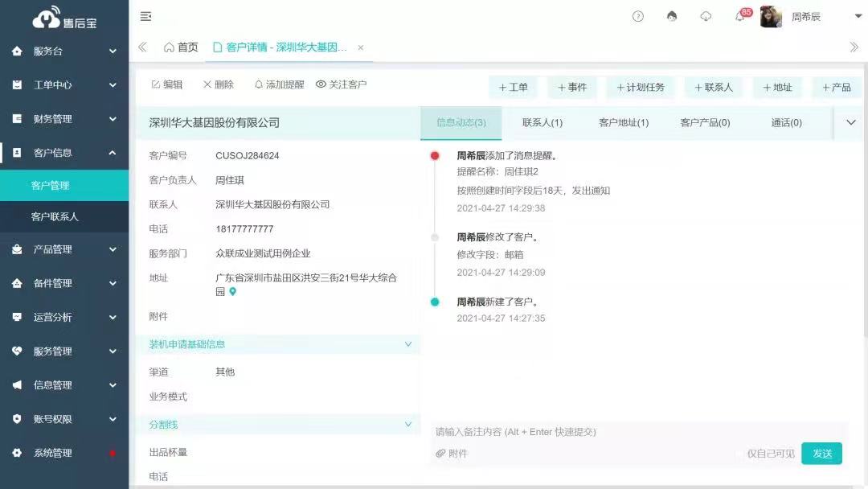The height and width of the screenshot is (489, 868).
Task: Open the user account dropdown arrow
Action: [x=858, y=17]
